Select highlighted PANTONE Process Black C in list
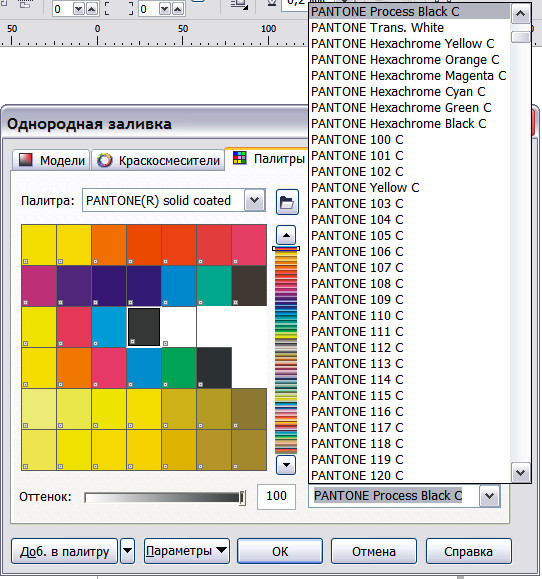The width and height of the screenshot is (542, 579). (x=409, y=11)
